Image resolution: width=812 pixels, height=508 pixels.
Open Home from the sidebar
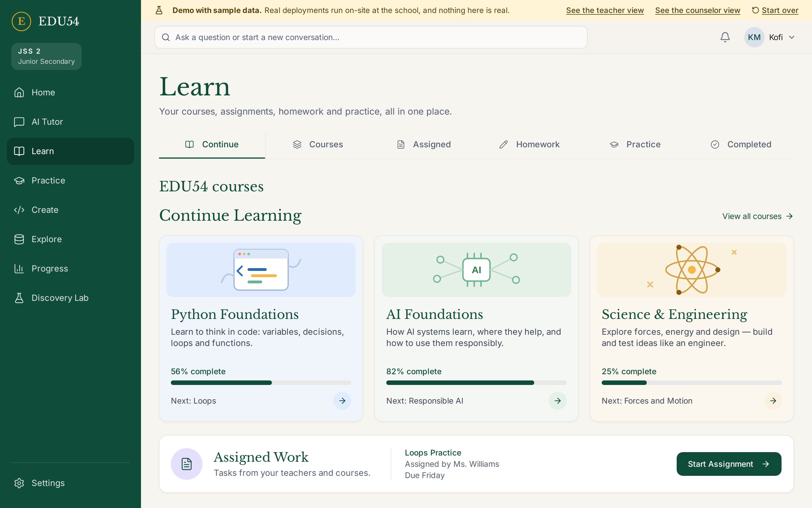[70, 92]
